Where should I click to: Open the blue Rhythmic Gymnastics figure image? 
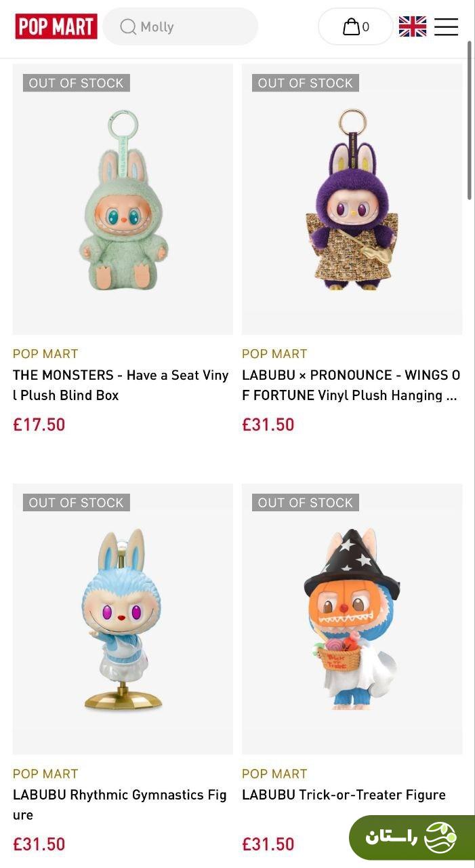pyautogui.click(x=123, y=618)
